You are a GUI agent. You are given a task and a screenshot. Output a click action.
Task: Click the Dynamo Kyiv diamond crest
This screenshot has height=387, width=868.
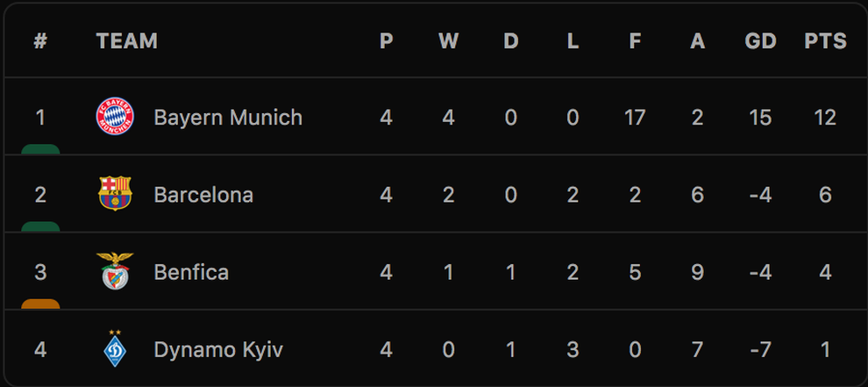coord(115,348)
